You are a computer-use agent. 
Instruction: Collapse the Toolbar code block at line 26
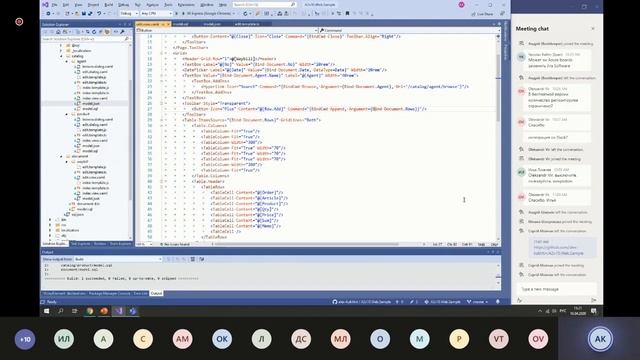(161, 103)
